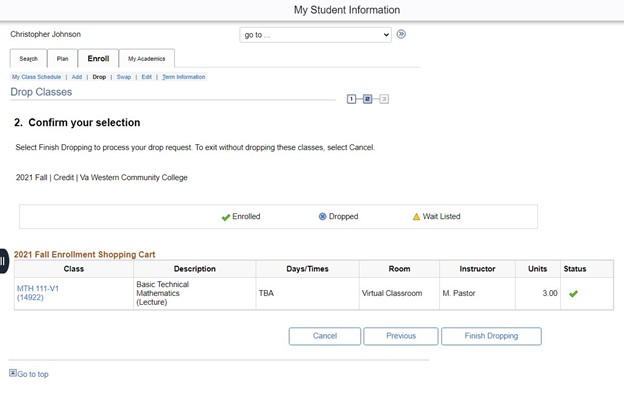Viewport: 624px width, 394px height.
Task: Click the Go to top arrow icon
Action: (13, 373)
